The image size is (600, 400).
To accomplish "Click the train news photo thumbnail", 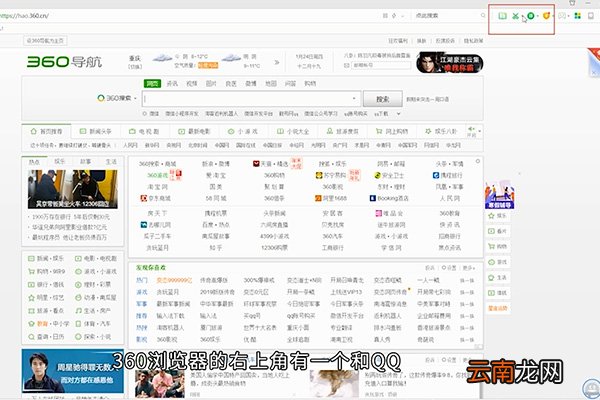I will click(x=73, y=189).
